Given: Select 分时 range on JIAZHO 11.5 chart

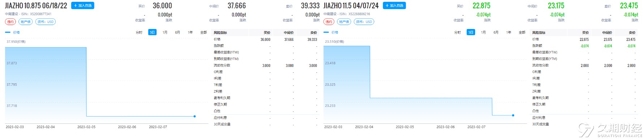Looking at the screenshot, I should coord(457,32).
